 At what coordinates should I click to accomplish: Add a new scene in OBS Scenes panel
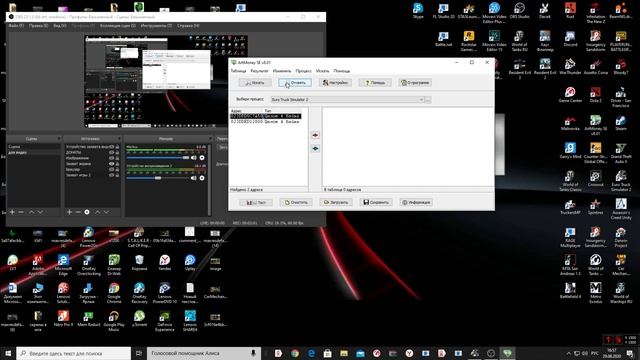point(12,212)
